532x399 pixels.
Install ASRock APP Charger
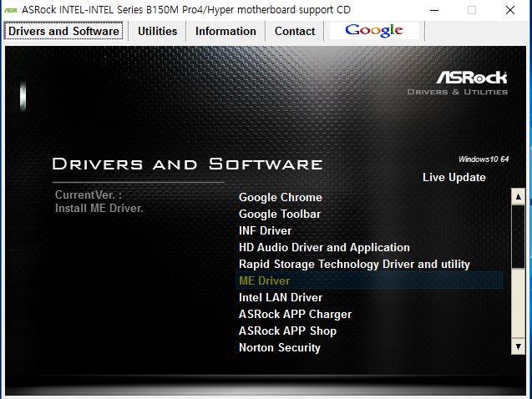click(295, 315)
